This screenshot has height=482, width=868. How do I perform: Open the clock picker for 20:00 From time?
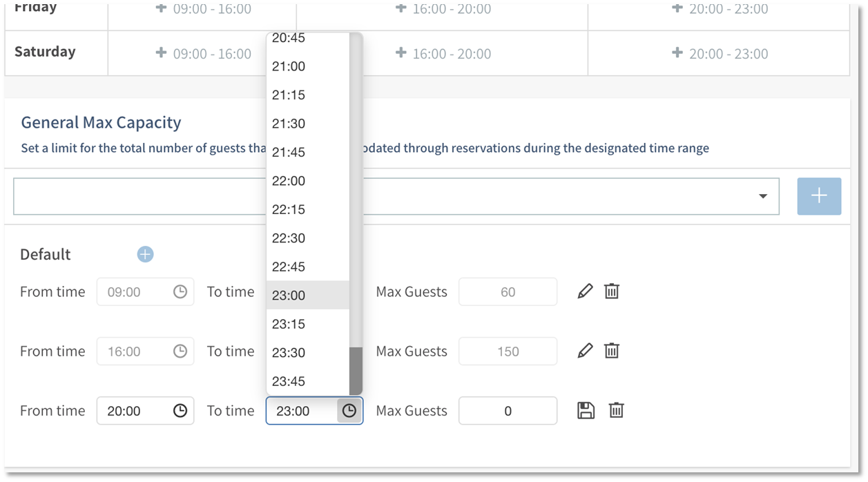click(178, 410)
